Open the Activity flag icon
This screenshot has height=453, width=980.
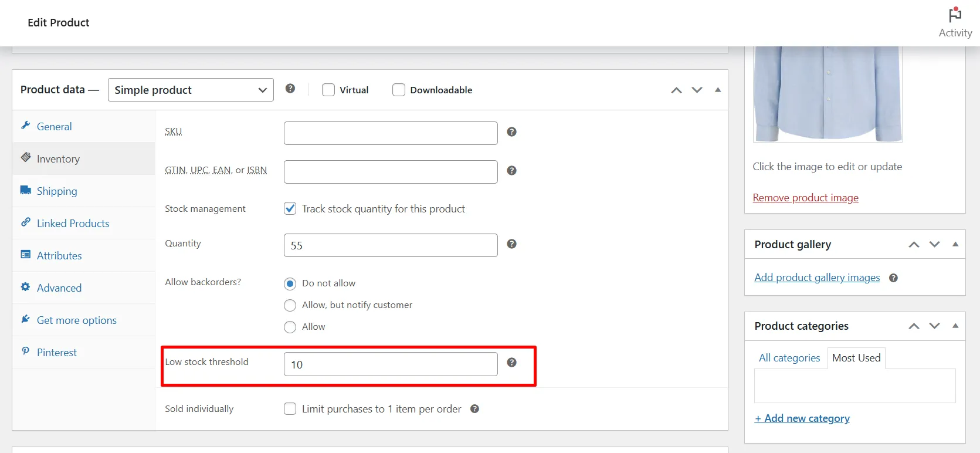pos(955,15)
